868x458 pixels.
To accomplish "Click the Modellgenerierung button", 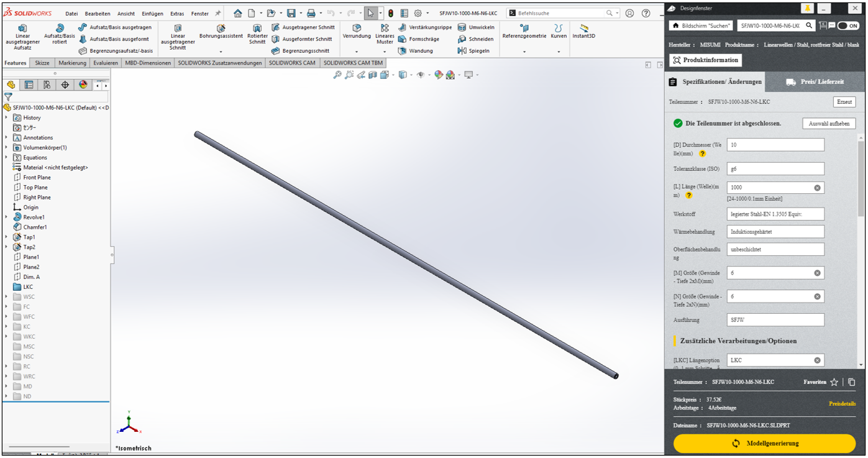I will pyautogui.click(x=764, y=443).
